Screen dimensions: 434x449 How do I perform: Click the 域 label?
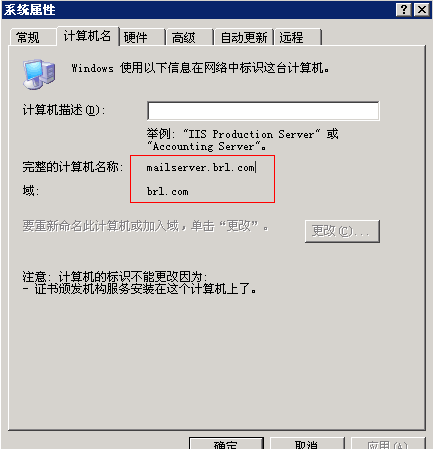click(31, 191)
